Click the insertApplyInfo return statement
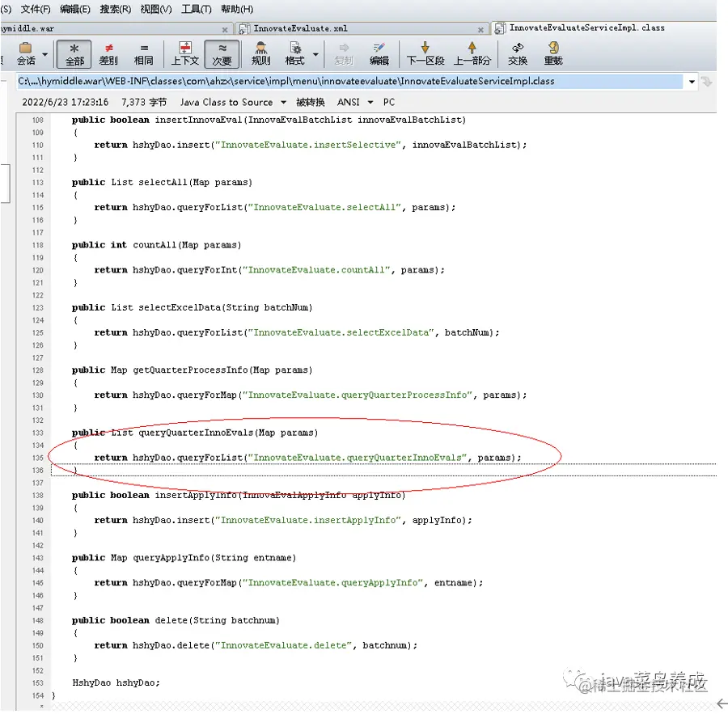This screenshot has height=714, width=728. coord(283,521)
